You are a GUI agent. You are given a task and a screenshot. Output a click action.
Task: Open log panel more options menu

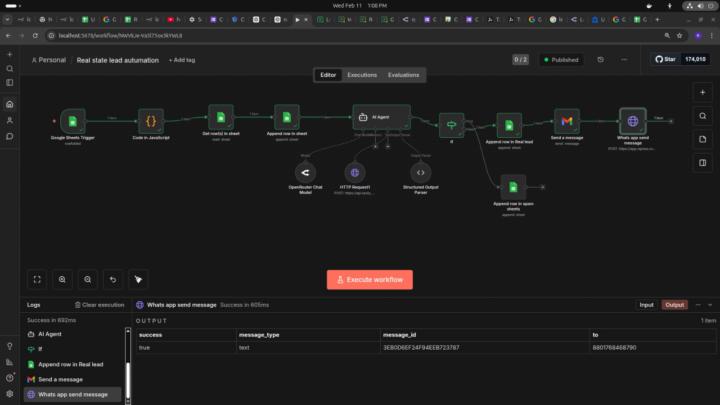(x=698, y=305)
